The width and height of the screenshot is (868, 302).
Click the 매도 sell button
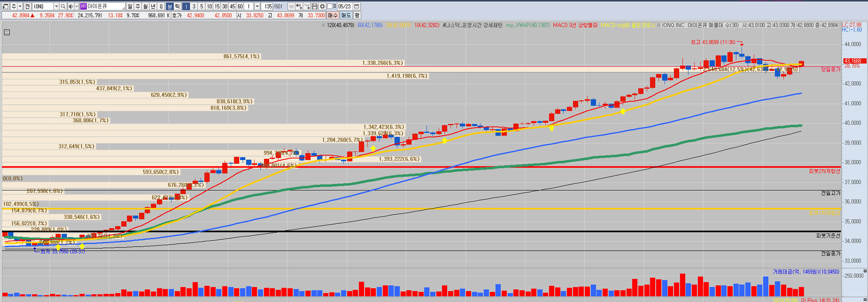click(x=346, y=15)
